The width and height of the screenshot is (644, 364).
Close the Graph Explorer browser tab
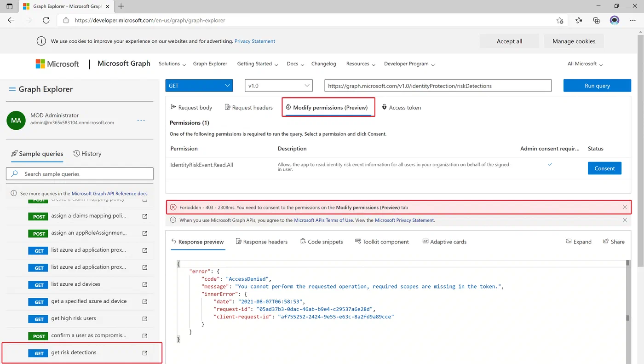107,6
